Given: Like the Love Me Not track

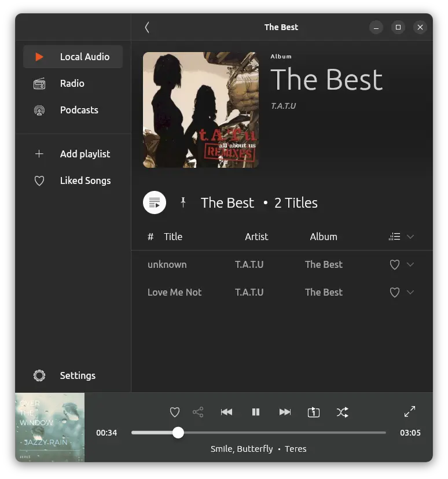Looking at the screenshot, I should click(395, 293).
